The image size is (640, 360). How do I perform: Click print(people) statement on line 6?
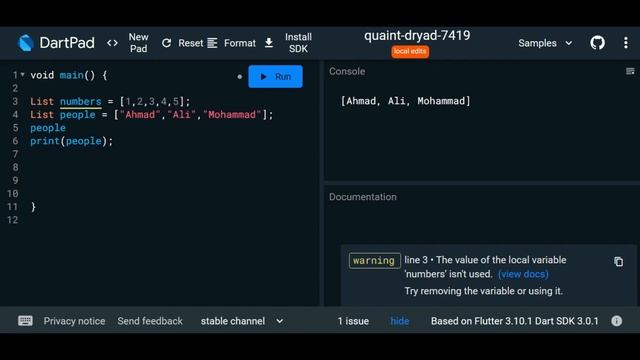point(71,141)
